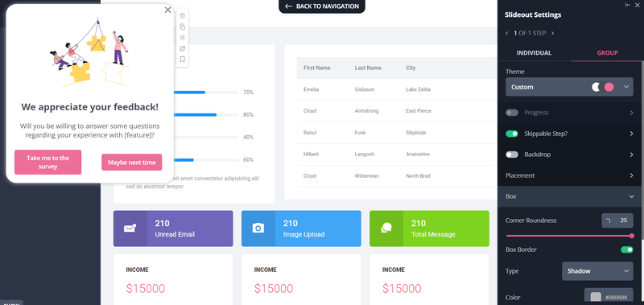644x305 pixels.
Task: Open the Placement section
Action: point(569,175)
